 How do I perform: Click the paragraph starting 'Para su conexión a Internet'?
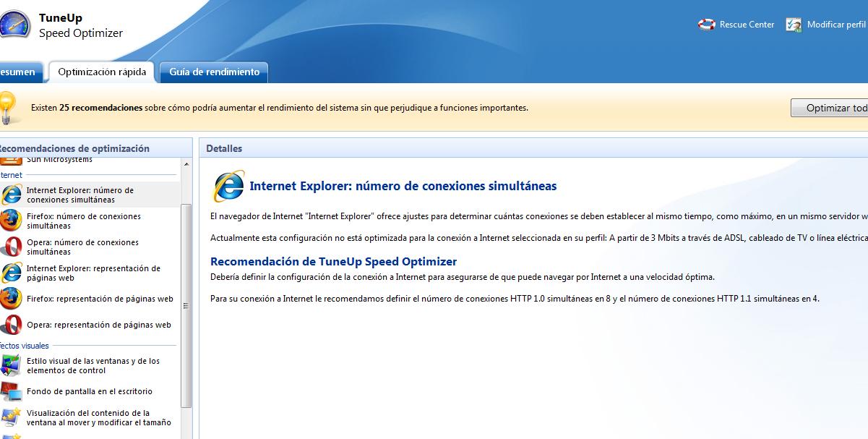[515, 299]
